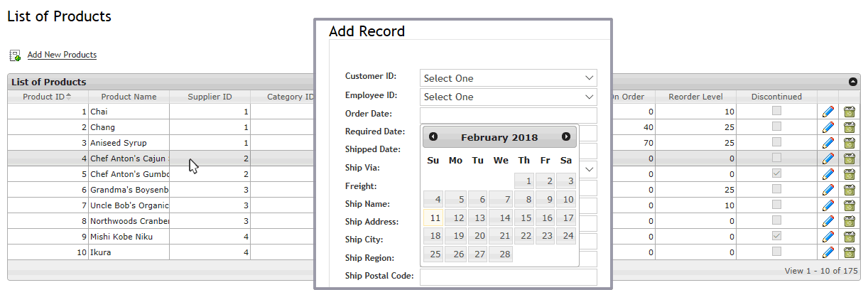Viewport: 868px width, 290px height.
Task: Collapse the List of Products grid
Action: pyautogui.click(x=852, y=82)
